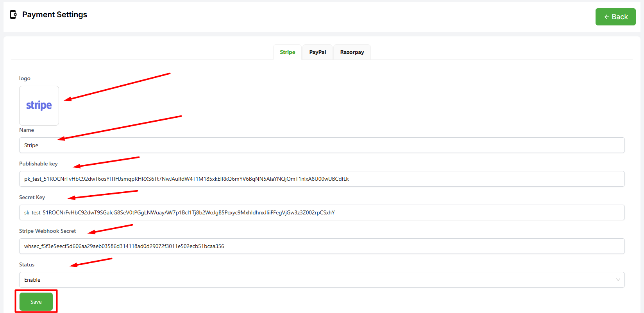Switch to the PayPal tab
The height and width of the screenshot is (313, 644).
[317, 52]
